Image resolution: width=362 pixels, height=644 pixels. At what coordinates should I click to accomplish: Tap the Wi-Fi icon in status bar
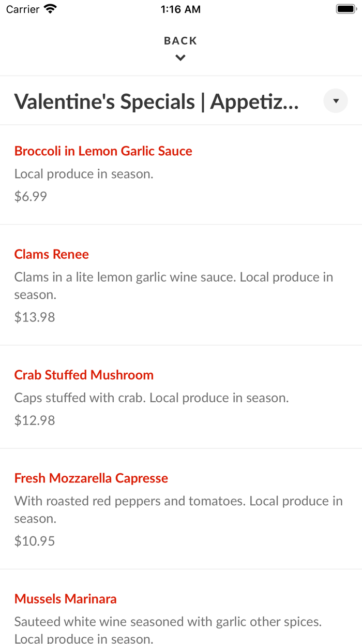coord(50,9)
